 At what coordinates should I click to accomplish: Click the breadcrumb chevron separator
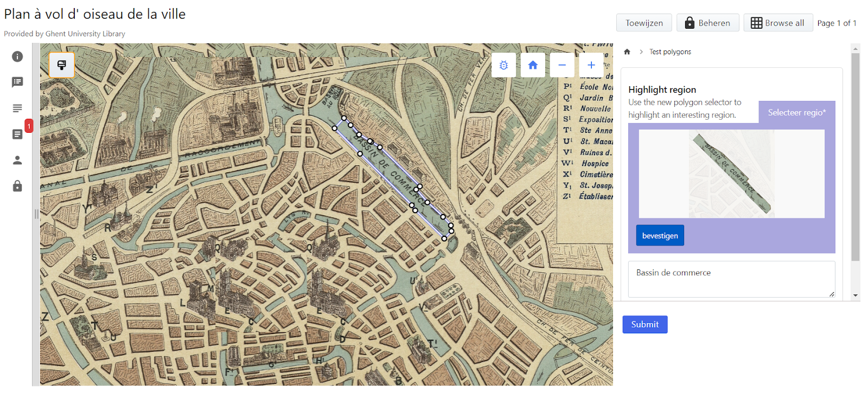pos(641,51)
